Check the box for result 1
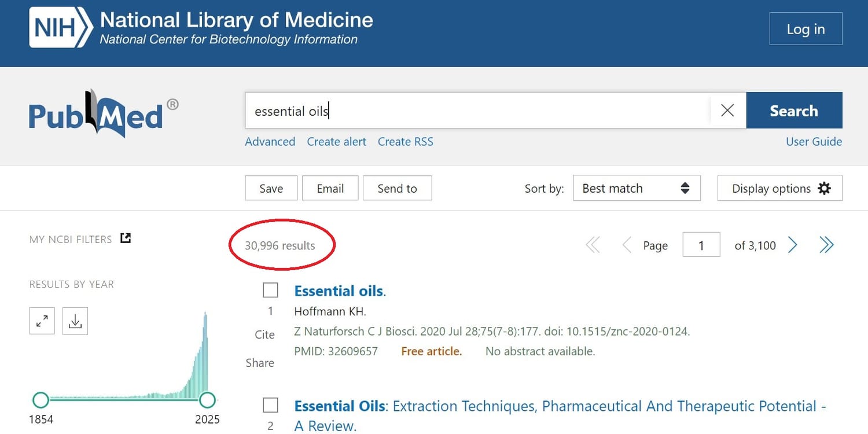The width and height of the screenshot is (868, 434). pos(270,290)
